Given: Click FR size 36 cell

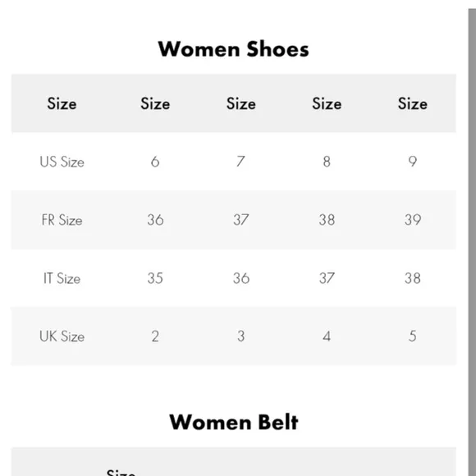Looking at the screenshot, I should tap(155, 220).
